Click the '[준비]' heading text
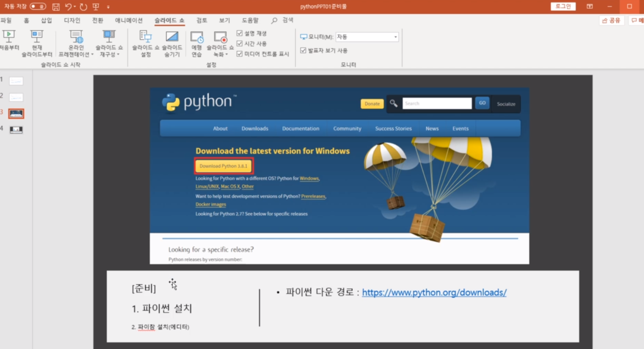The height and width of the screenshot is (349, 644). tap(144, 288)
